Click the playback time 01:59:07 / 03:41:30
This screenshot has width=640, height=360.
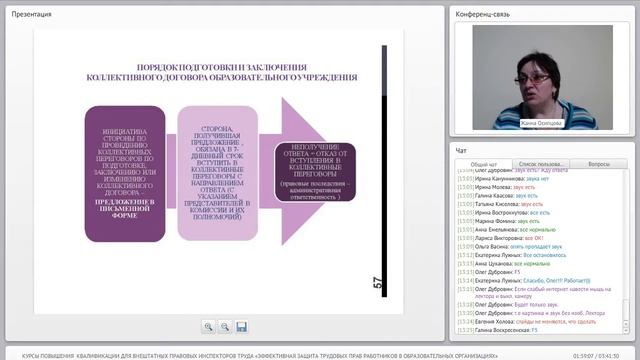[x=596, y=356]
